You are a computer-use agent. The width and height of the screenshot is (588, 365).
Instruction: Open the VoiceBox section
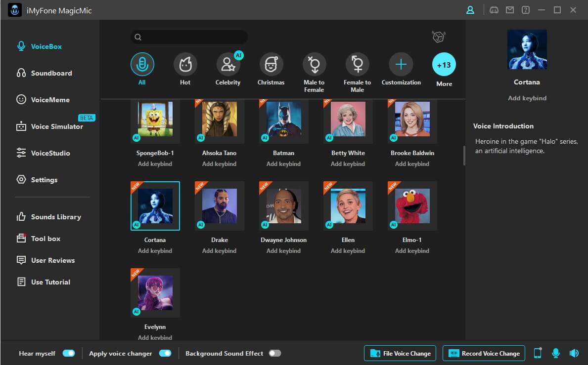(40, 46)
